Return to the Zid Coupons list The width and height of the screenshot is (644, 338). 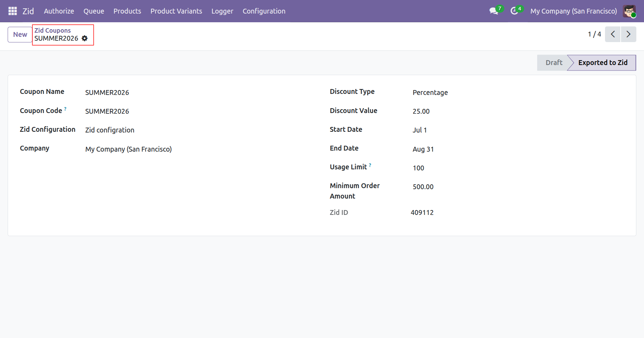click(53, 30)
